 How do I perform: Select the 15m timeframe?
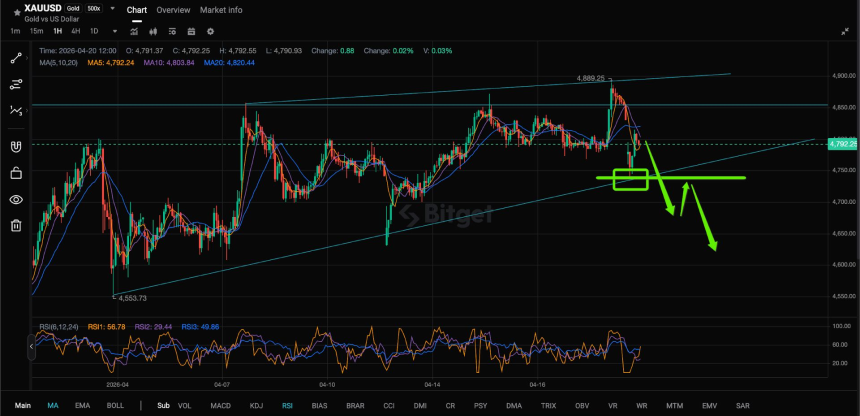[x=36, y=31]
